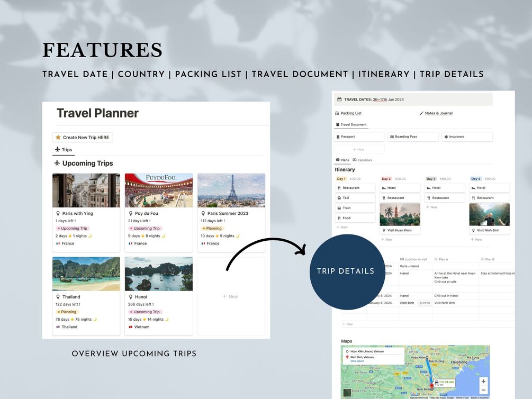Click the red destination pin on map

431,385
